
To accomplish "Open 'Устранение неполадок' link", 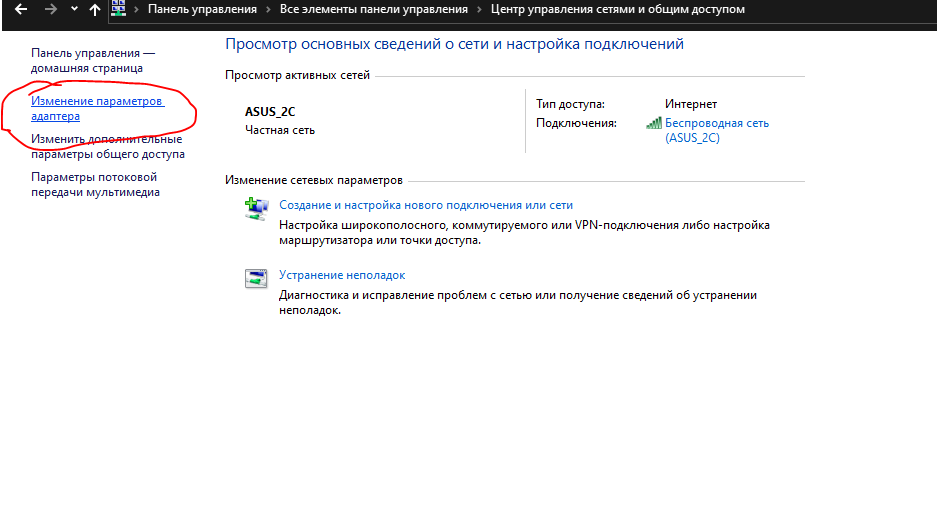I will 342,275.
